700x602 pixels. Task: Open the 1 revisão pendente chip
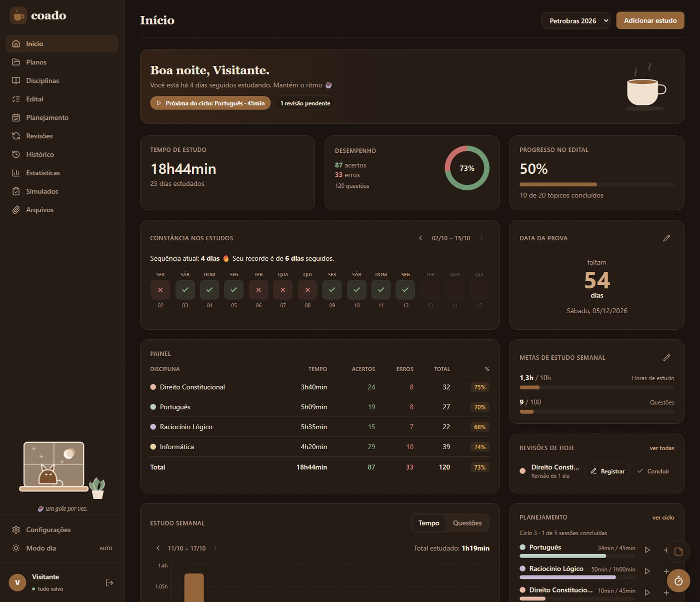tap(305, 103)
